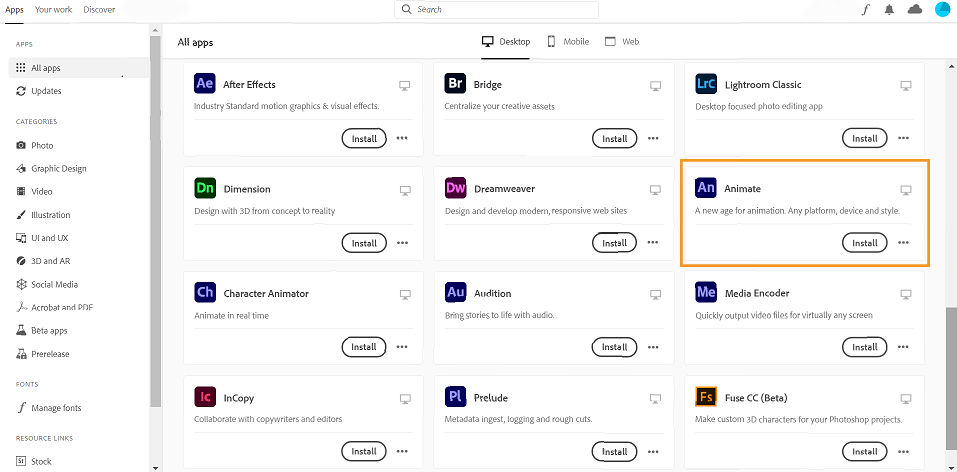Open the fonts f icon in header
The image size is (957, 472).
click(865, 10)
